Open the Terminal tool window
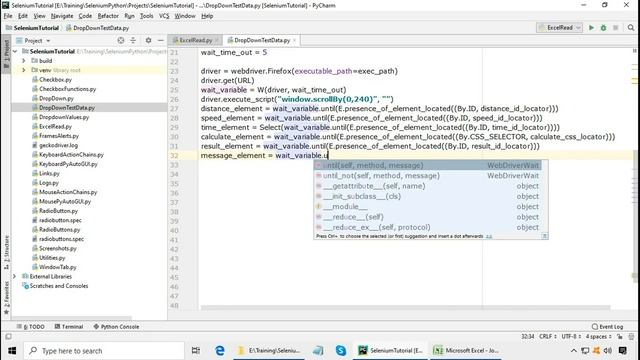This screenshot has width=640, height=360. tap(69, 327)
